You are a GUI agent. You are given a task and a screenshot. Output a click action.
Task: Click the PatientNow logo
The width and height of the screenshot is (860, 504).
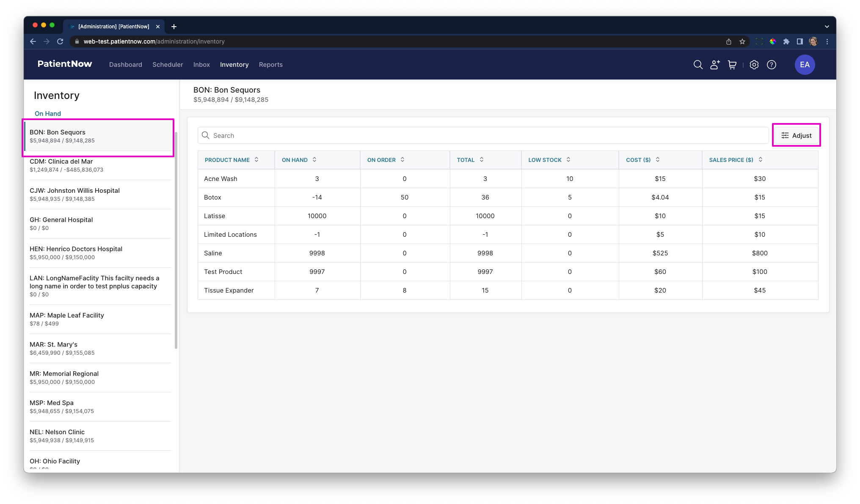click(x=65, y=64)
